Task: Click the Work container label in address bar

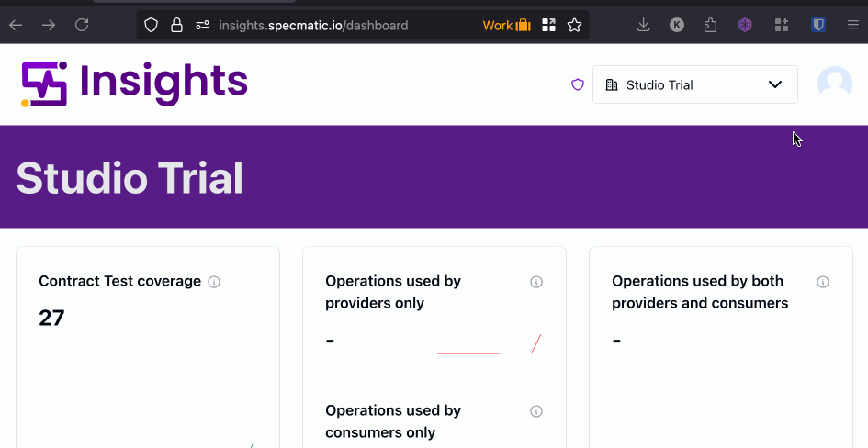Action: (506, 25)
